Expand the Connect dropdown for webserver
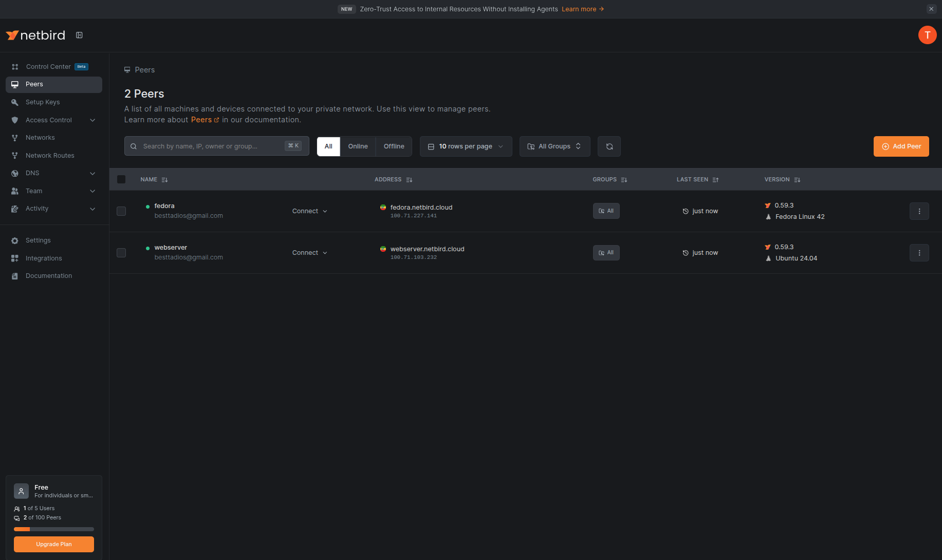Viewport: 942px width, 560px height. click(x=309, y=253)
